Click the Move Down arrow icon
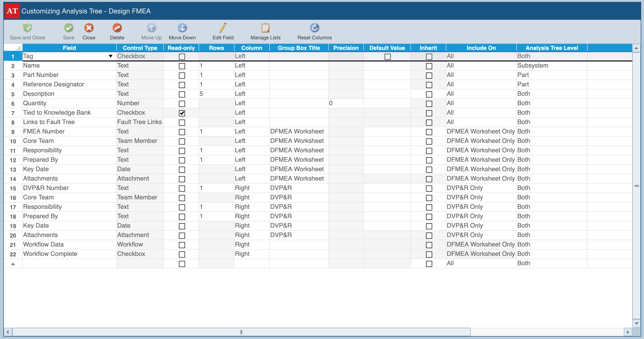This screenshot has height=339, width=644. (182, 28)
